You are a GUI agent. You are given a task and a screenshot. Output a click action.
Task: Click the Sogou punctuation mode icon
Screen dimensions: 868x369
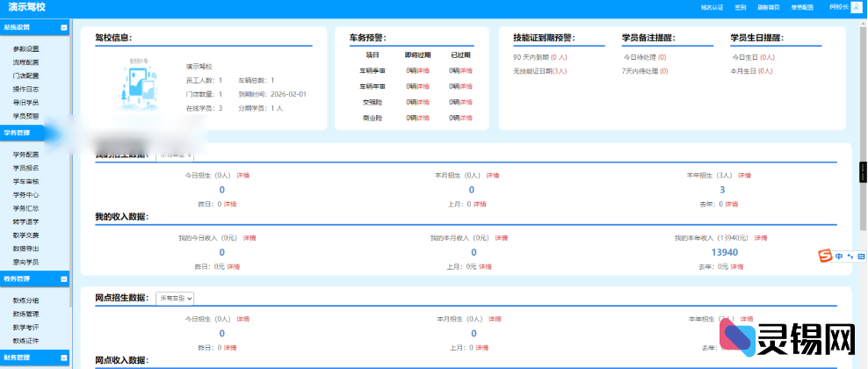(x=850, y=257)
